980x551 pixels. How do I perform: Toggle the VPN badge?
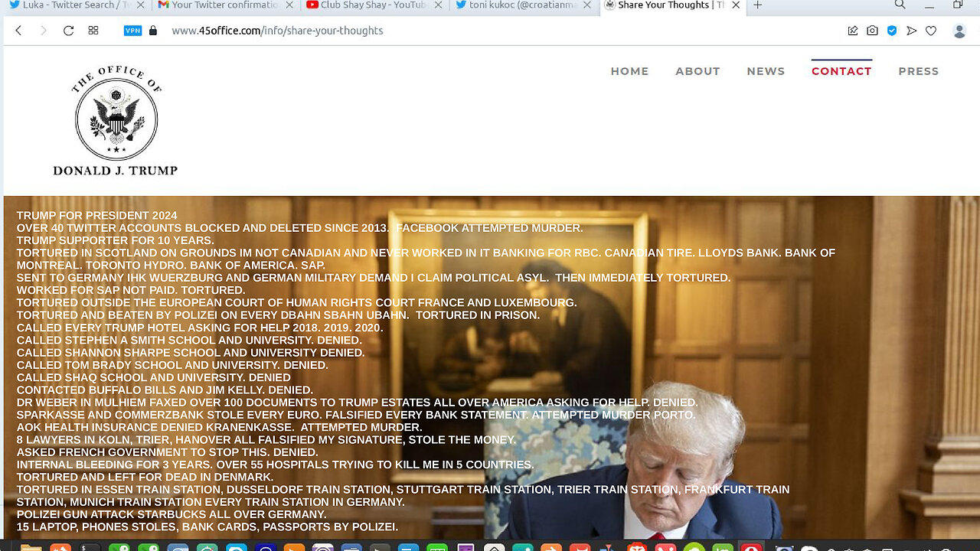132,31
